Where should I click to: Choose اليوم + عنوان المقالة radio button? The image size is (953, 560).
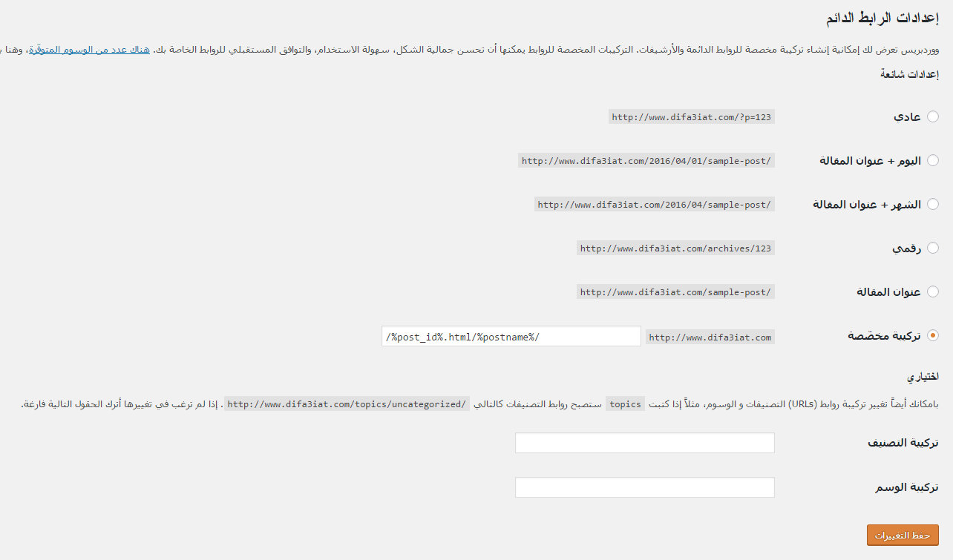[933, 160]
